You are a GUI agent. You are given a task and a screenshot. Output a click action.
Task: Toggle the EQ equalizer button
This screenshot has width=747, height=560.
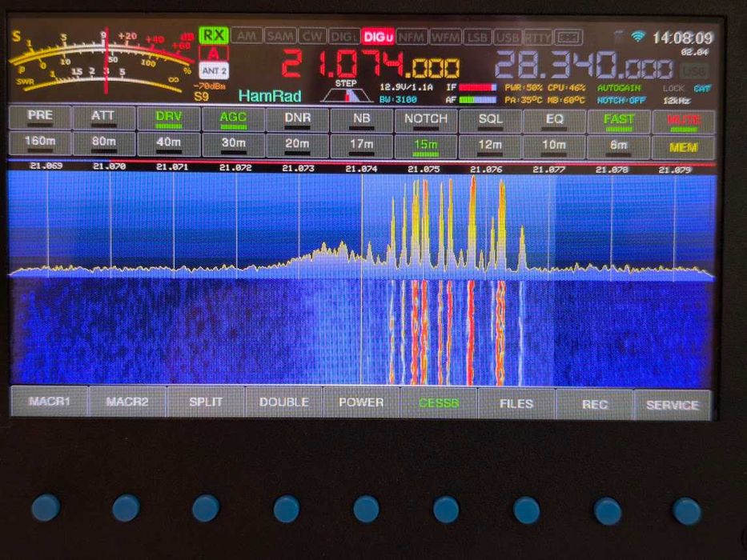[555, 121]
